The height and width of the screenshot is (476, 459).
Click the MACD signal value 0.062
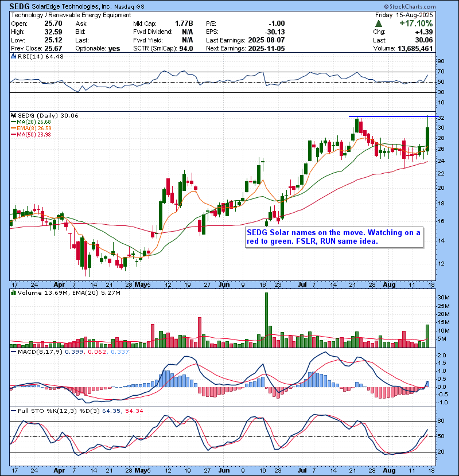(97, 352)
